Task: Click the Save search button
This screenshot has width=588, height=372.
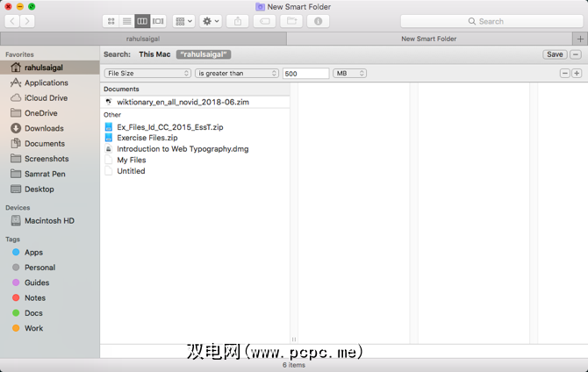Action: coord(555,54)
